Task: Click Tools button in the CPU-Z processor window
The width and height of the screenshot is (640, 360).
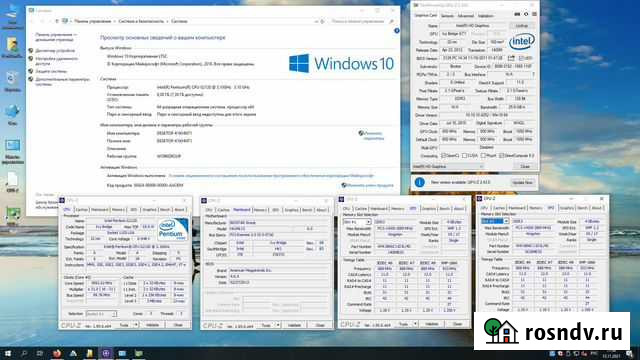Action: [124, 325]
